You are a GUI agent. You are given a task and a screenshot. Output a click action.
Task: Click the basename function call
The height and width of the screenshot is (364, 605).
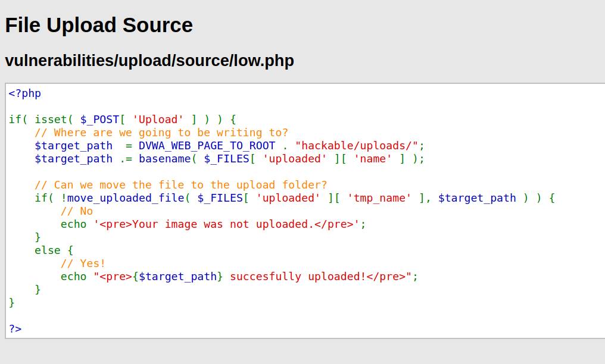pos(165,159)
